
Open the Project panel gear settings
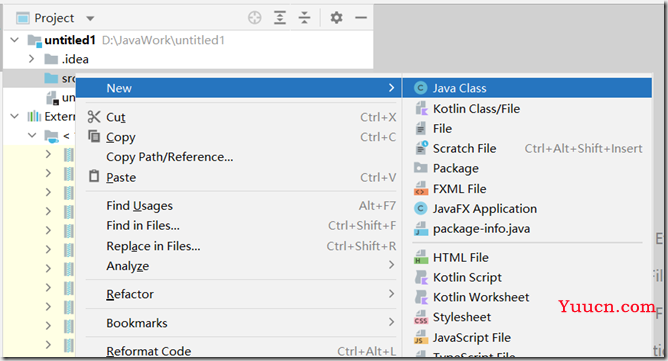click(337, 18)
